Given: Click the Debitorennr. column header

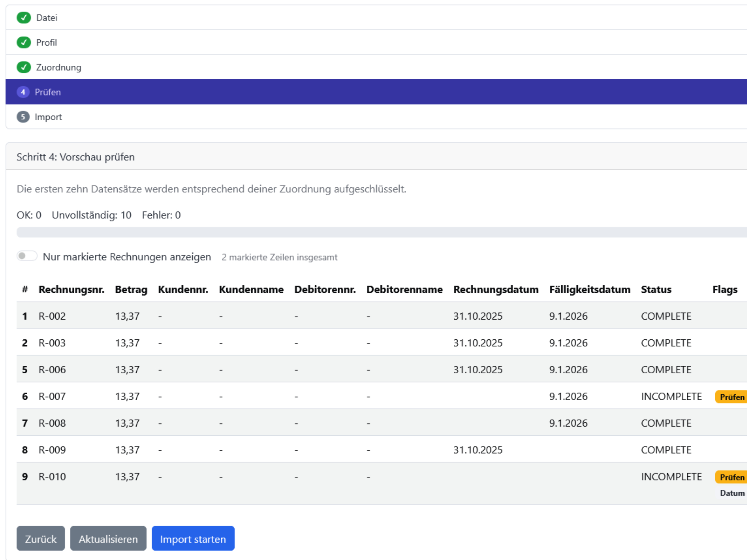Looking at the screenshot, I should (325, 289).
